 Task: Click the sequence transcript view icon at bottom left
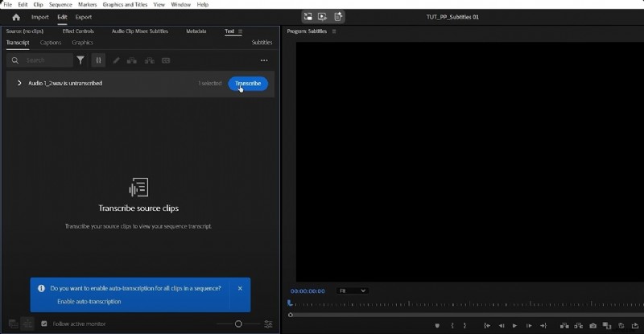coord(13,324)
